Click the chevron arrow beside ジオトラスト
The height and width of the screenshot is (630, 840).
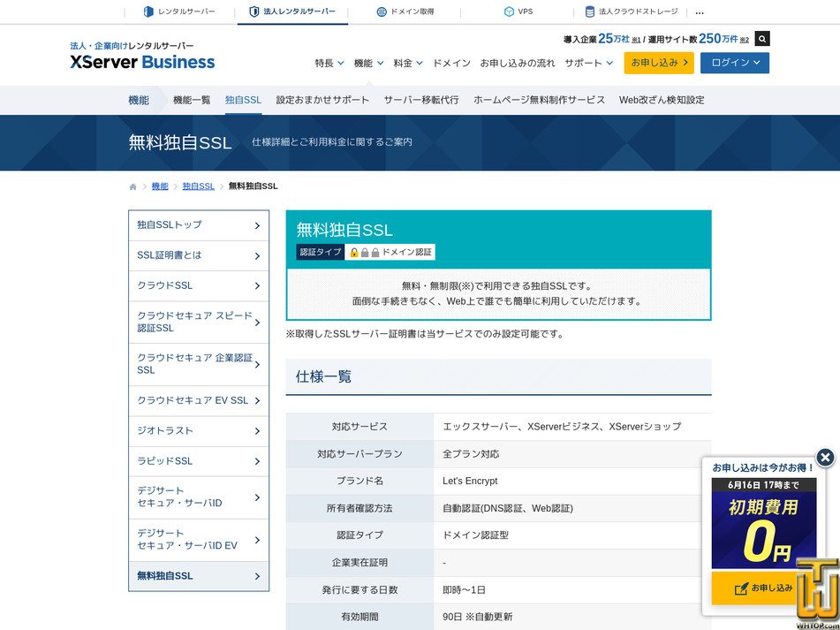tap(257, 431)
